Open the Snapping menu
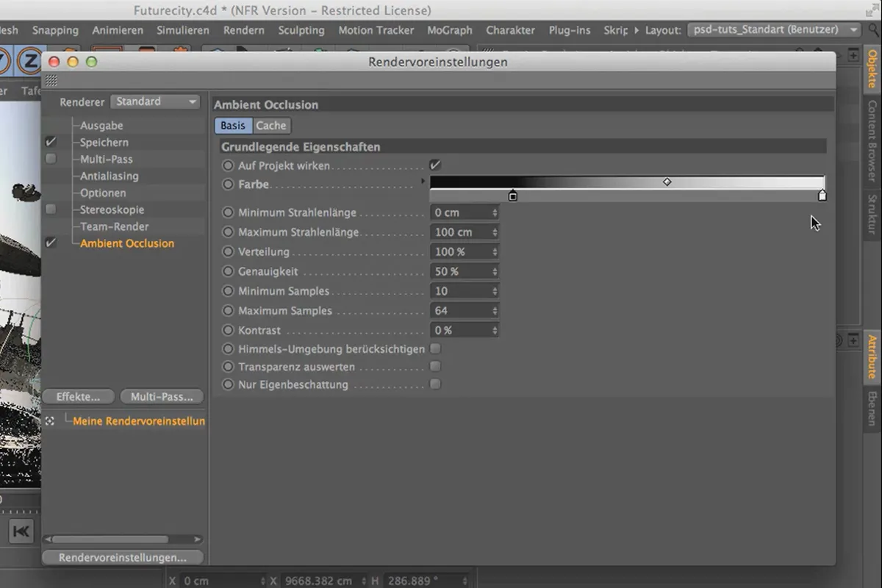This screenshot has height=588, width=882. pos(55,30)
